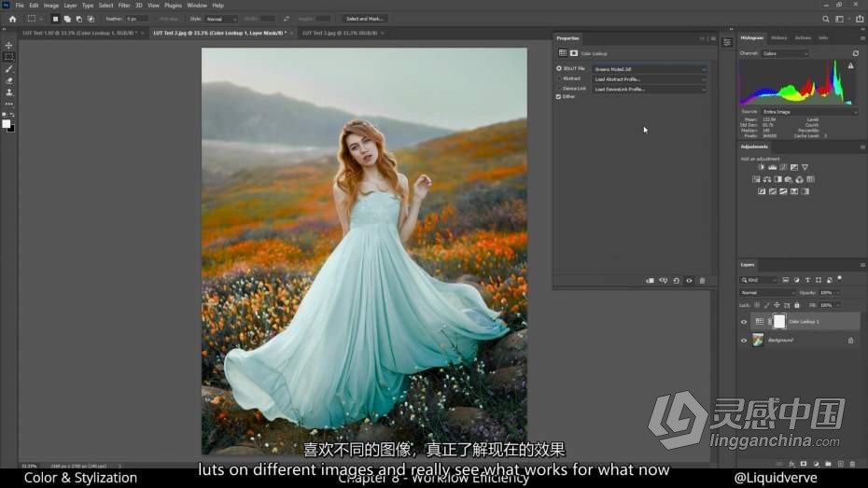
Task: Toggle layer visibility eye in Properties panel
Action: pos(689,281)
